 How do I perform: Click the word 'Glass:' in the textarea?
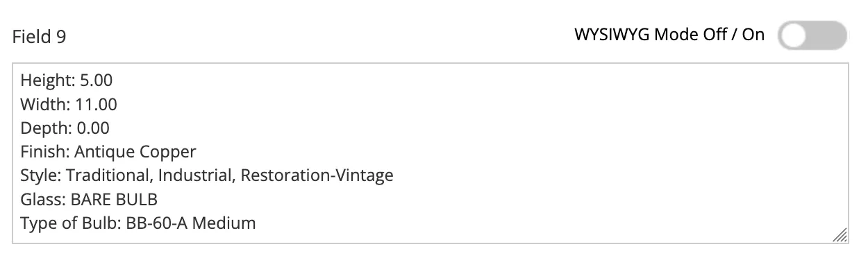click(43, 200)
